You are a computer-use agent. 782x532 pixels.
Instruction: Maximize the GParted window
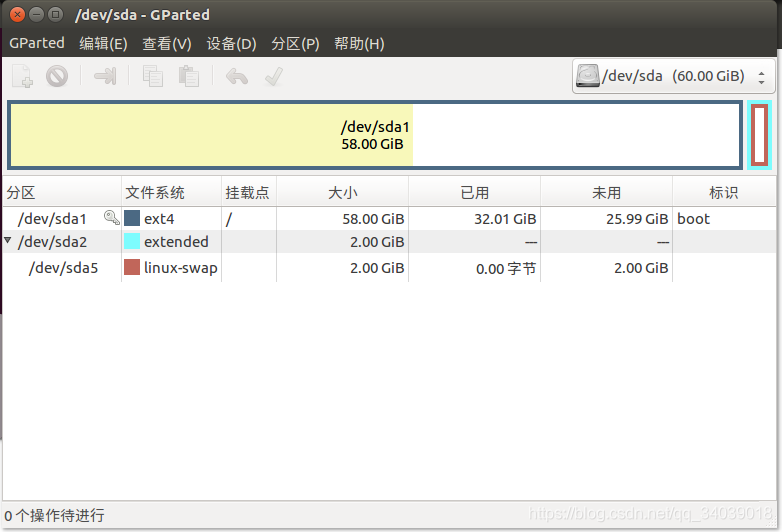pyautogui.click(x=55, y=14)
